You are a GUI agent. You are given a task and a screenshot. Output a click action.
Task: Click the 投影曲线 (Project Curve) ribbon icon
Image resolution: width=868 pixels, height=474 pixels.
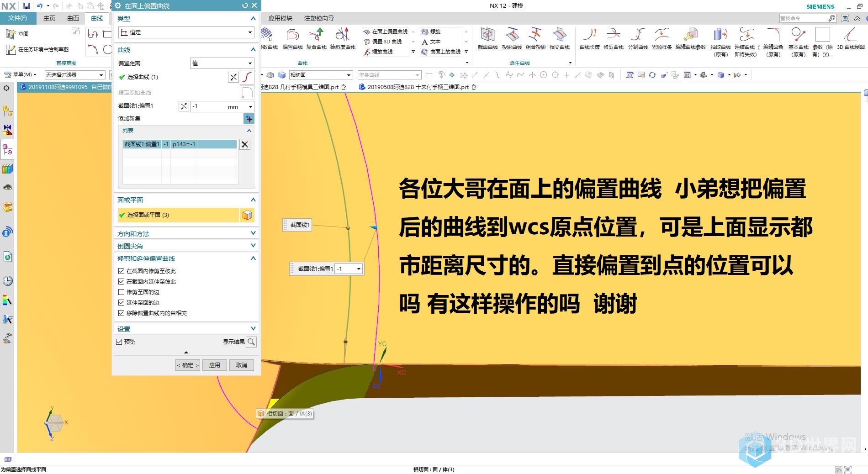(512, 36)
